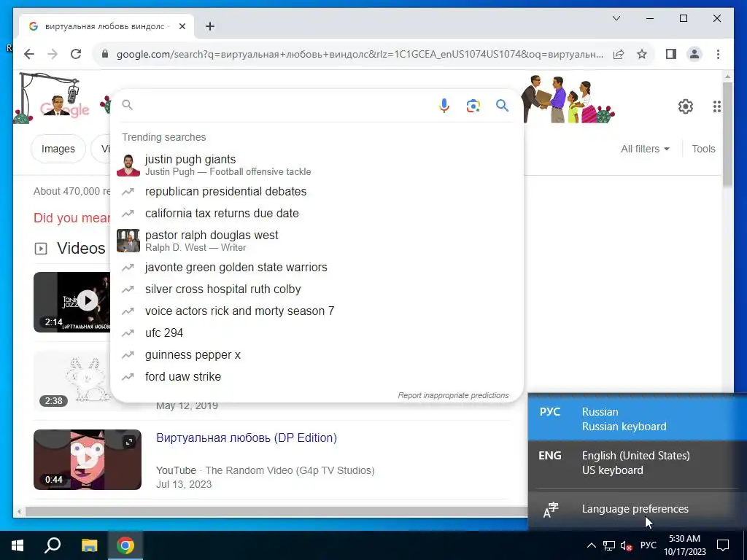747x560 pixels.
Task: Click the address bar URL
Action: (x=360, y=54)
